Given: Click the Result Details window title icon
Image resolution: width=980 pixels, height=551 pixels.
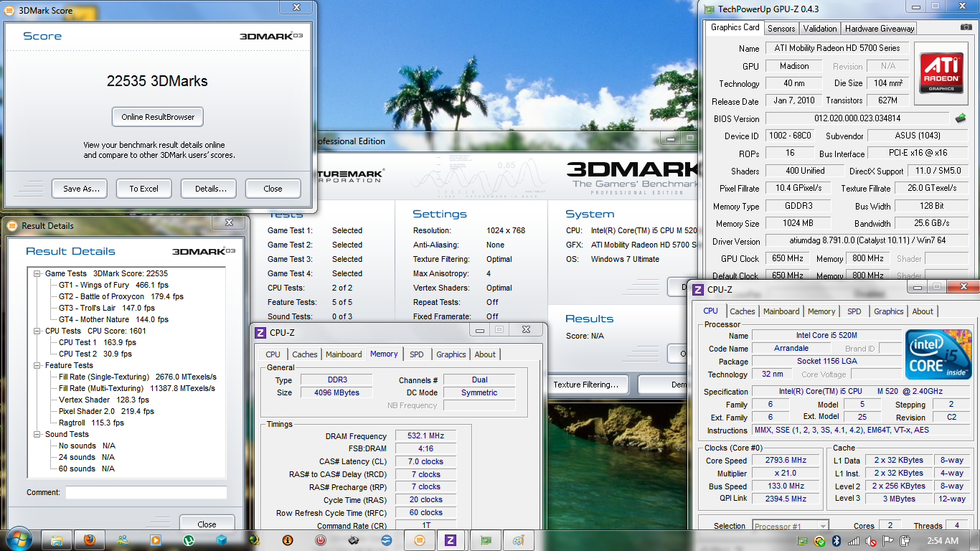Looking at the screenshot, I should 11,226.
